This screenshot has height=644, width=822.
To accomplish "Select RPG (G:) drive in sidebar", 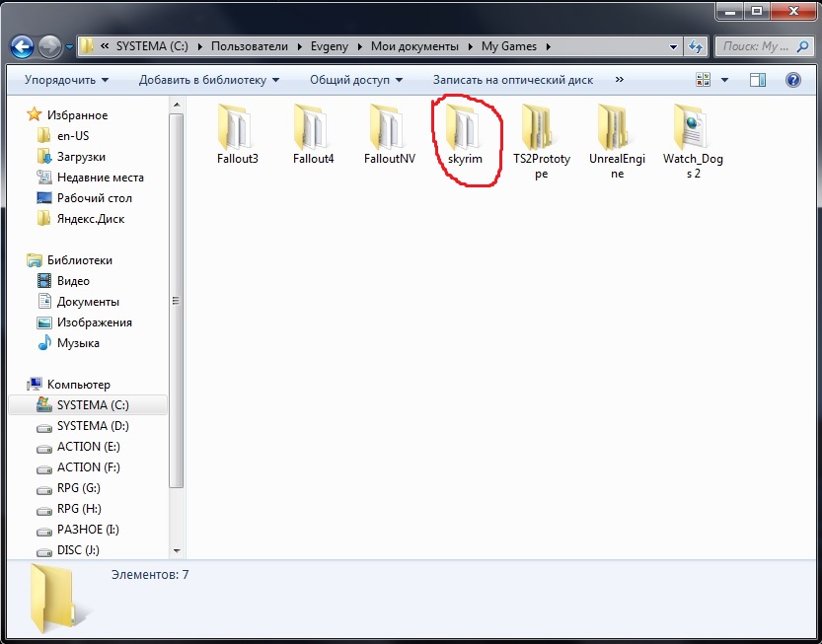I will coord(79,488).
